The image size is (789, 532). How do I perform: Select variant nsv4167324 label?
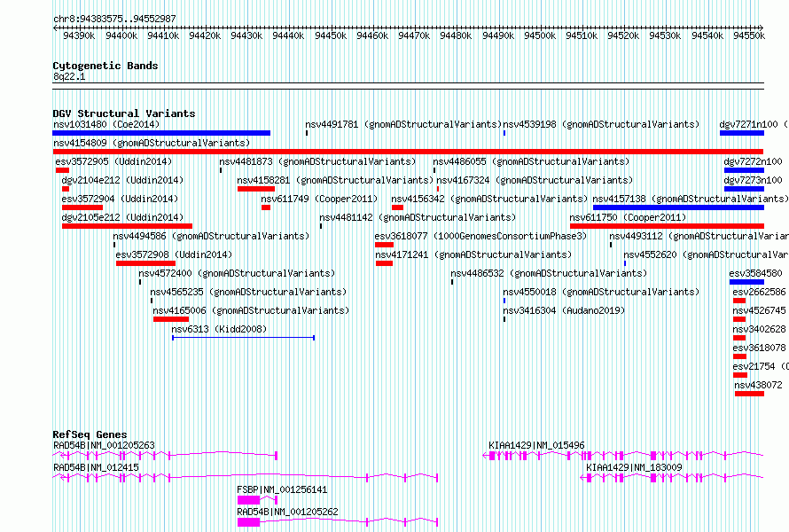click(535, 180)
